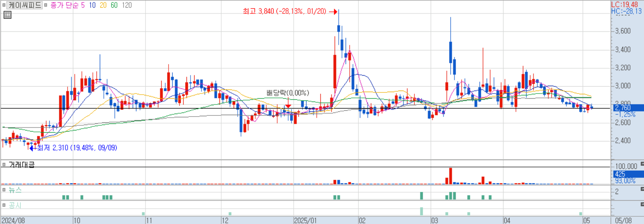
Task: Click the tallest red volume bar in March
Action: click(451, 176)
